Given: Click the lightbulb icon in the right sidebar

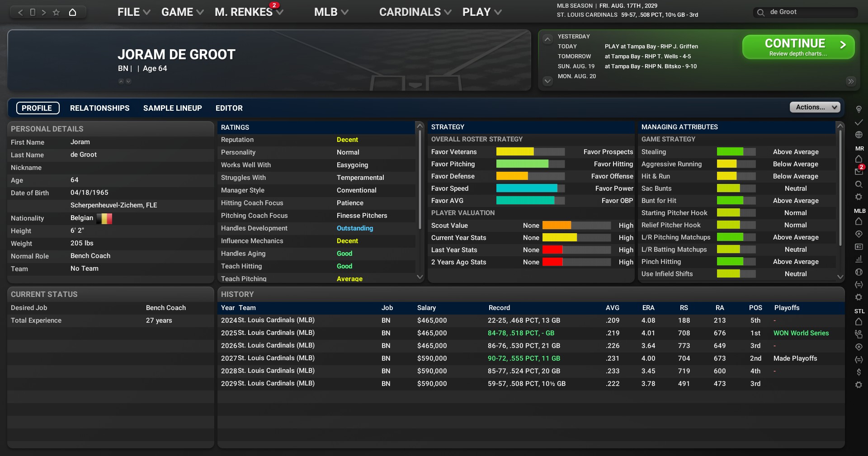Looking at the screenshot, I should (x=859, y=109).
